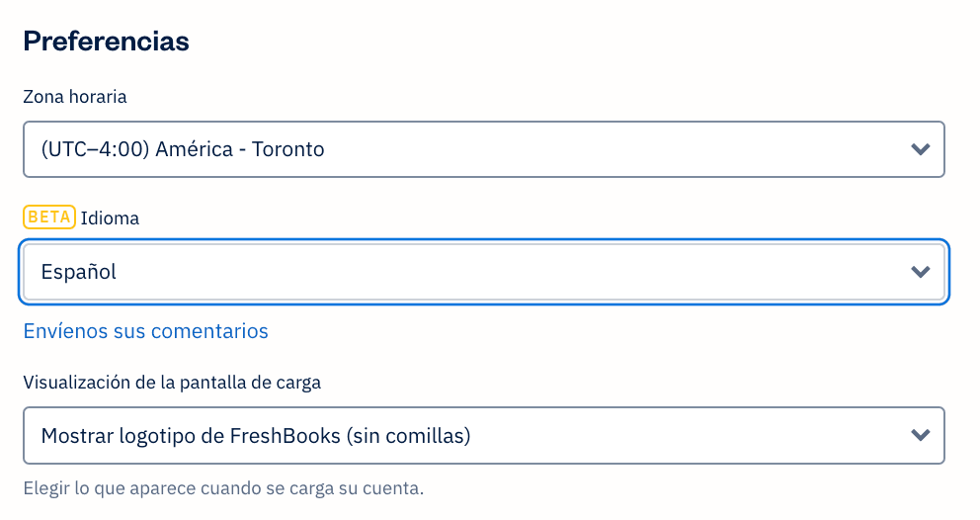Click the Zona horaria field label
The image size is (980, 520).
[75, 97]
